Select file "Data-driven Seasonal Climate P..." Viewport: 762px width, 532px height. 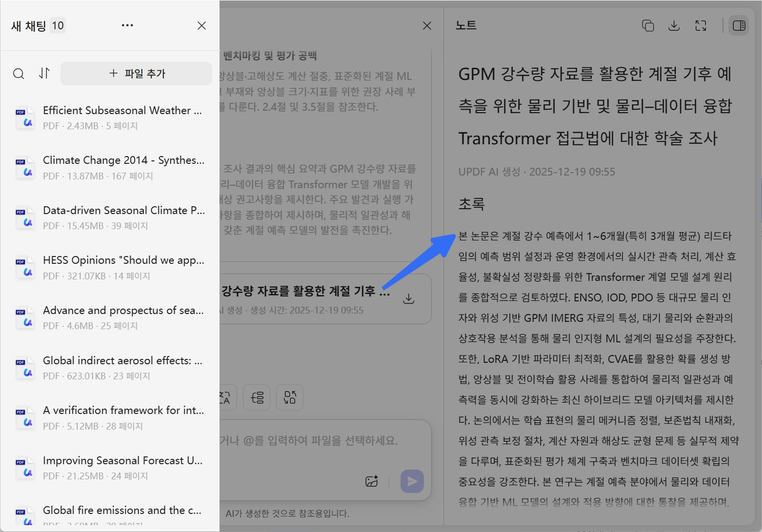click(x=110, y=217)
